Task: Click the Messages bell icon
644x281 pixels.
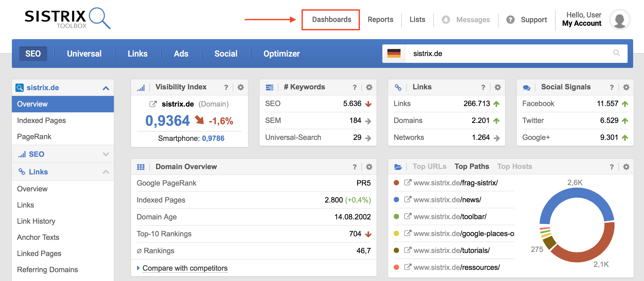Action: pos(446,20)
